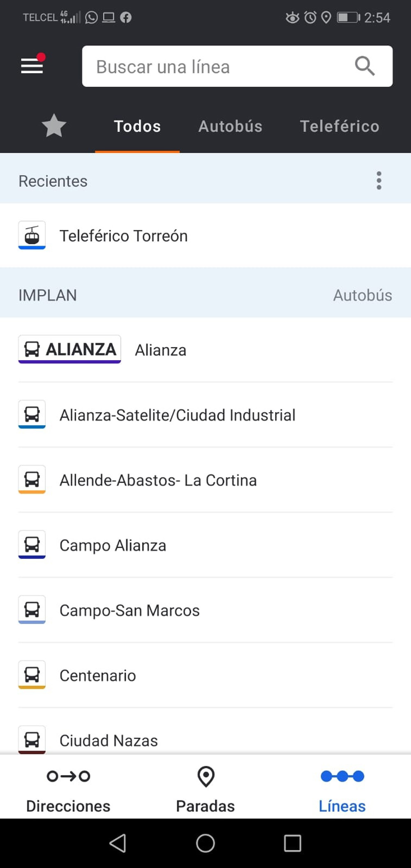Open the hamburger menu
This screenshot has width=411, height=868.
point(32,66)
